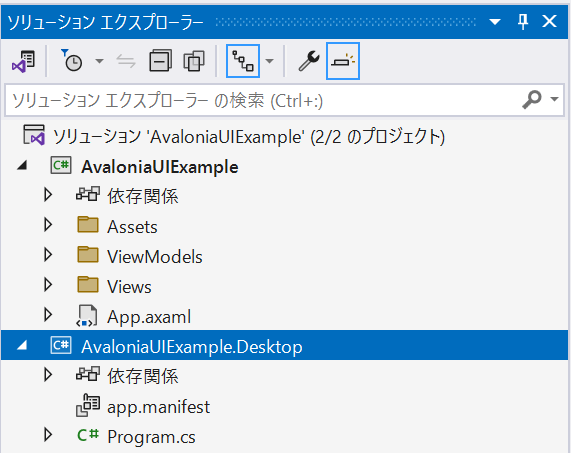
Task: Toggle the Show All Files icon
Action: pyautogui.click(x=194, y=61)
